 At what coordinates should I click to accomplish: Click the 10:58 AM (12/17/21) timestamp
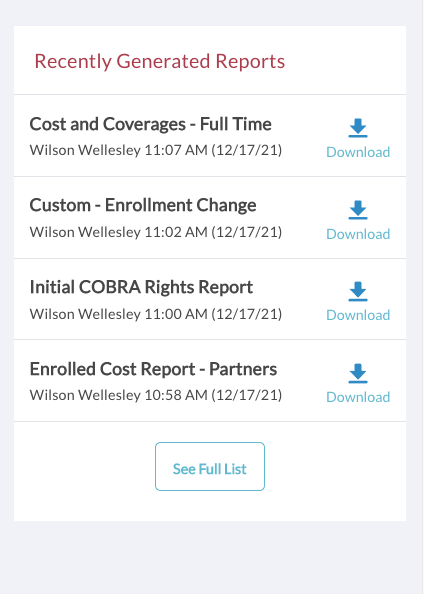213,395
